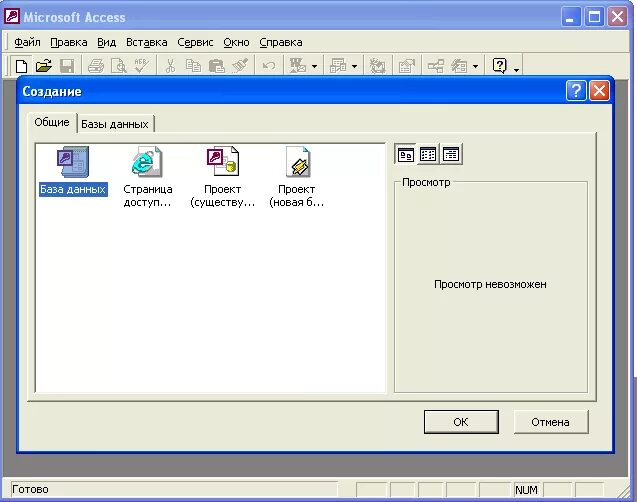Image resolution: width=637 pixels, height=502 pixels.
Task: Click the Properties toolbar icon
Action: [x=407, y=65]
